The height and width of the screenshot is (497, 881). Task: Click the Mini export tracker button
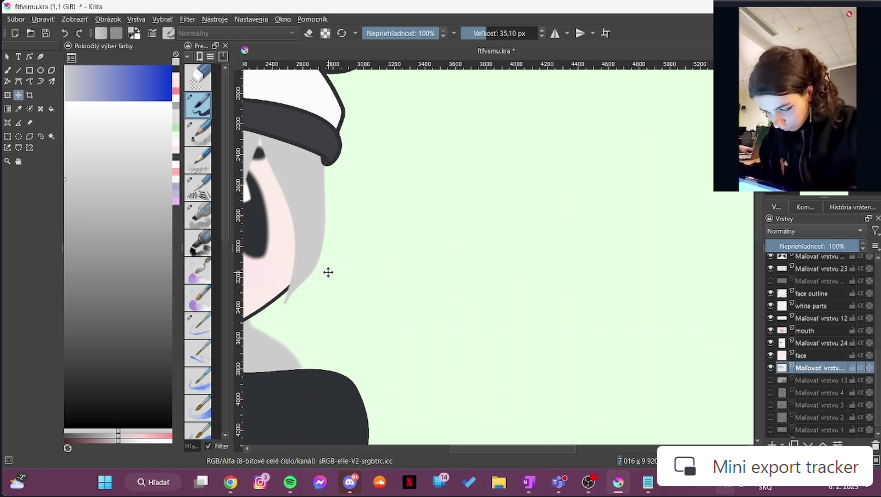point(767,467)
